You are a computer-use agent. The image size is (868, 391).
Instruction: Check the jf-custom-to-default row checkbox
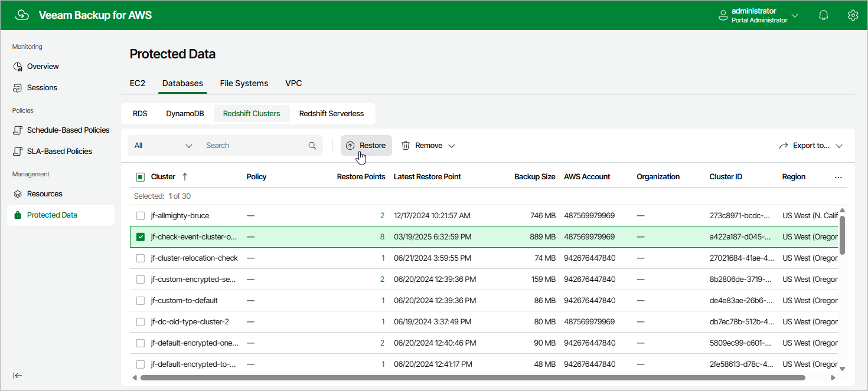click(141, 301)
